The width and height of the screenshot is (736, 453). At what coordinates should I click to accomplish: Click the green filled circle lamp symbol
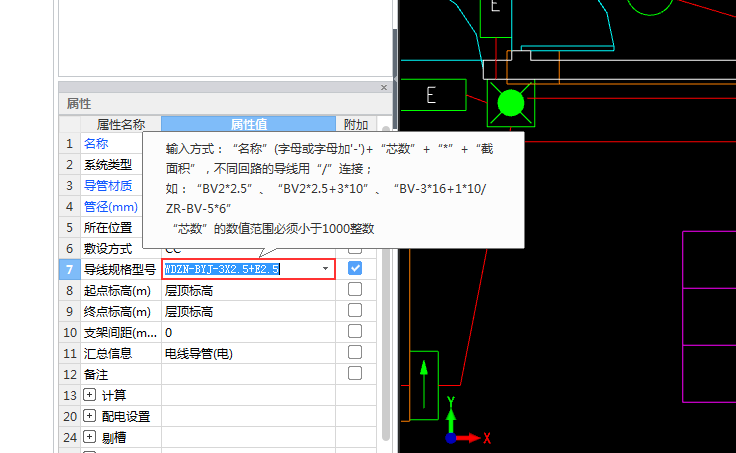[511, 103]
